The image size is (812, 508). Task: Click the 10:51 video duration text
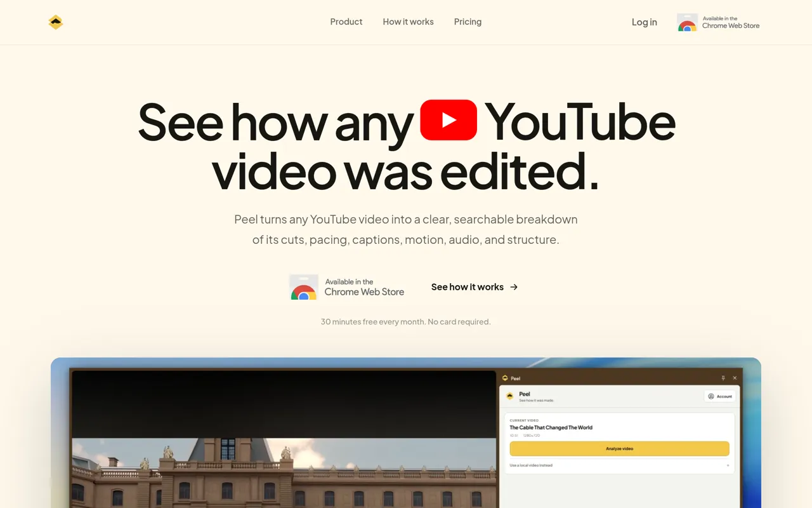click(514, 436)
